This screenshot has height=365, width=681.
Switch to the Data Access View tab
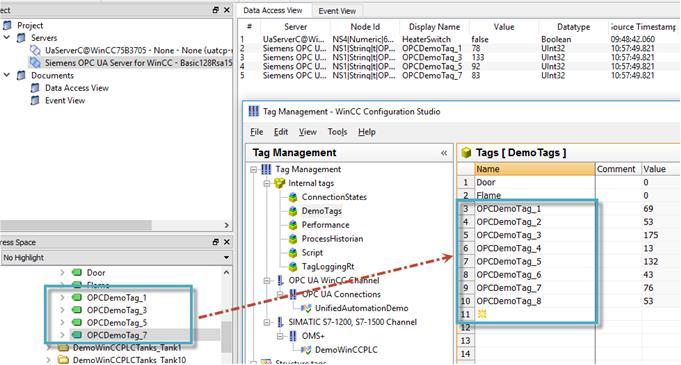(273, 10)
